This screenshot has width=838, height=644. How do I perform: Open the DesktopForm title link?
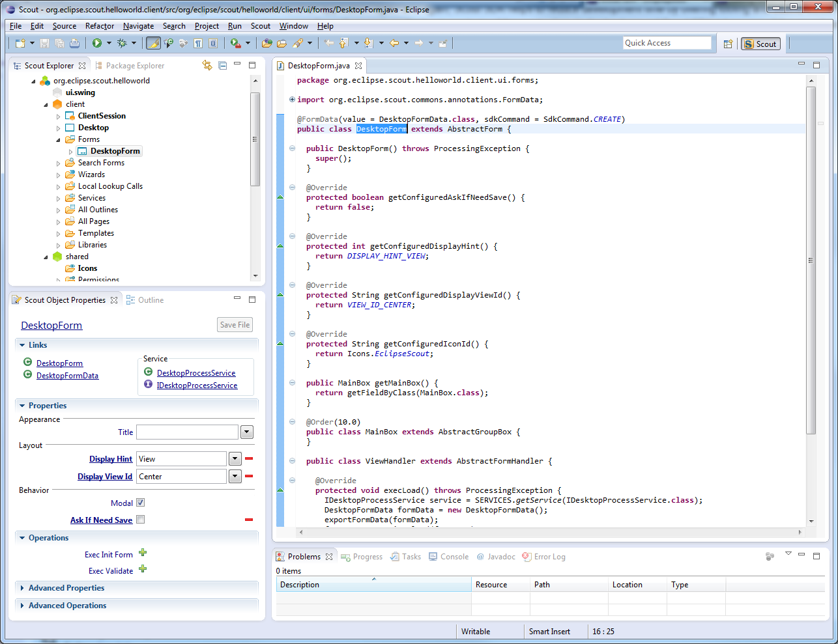51,326
